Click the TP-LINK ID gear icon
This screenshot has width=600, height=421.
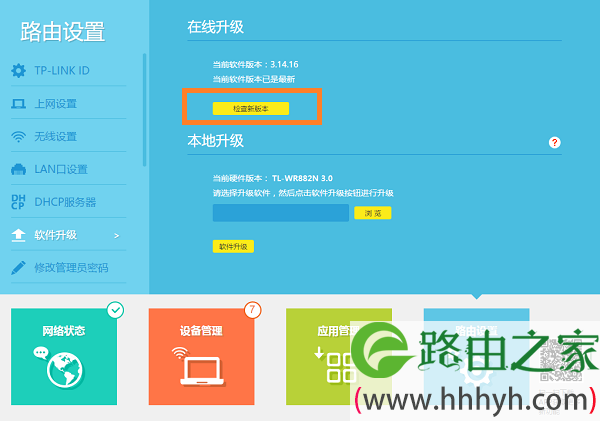coord(18,71)
